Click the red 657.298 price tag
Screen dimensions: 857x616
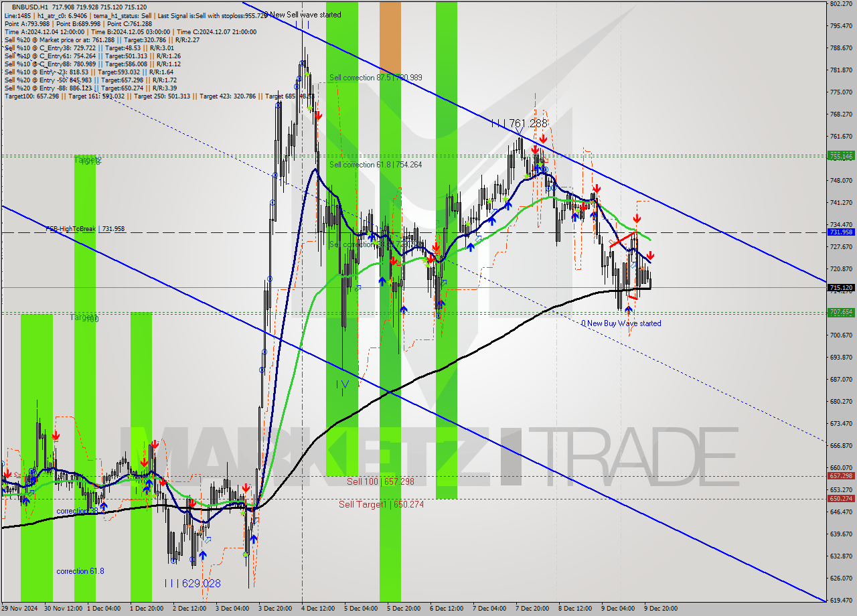pyautogui.click(x=841, y=476)
